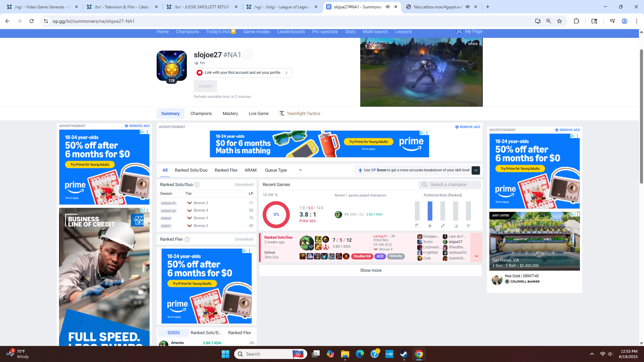The height and width of the screenshot is (362, 644).
Task: Open the Ranked Solo/Duo info icon
Action: click(x=197, y=185)
